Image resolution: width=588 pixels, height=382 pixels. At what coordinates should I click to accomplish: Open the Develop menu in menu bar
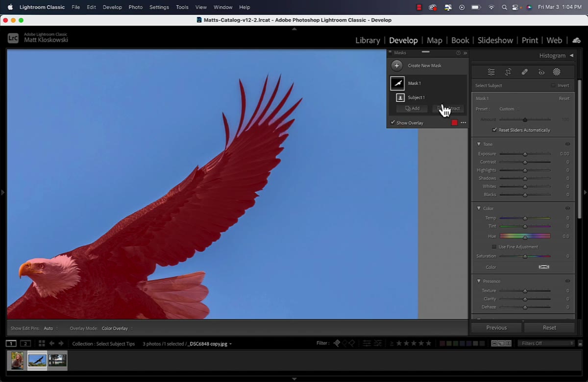click(112, 7)
